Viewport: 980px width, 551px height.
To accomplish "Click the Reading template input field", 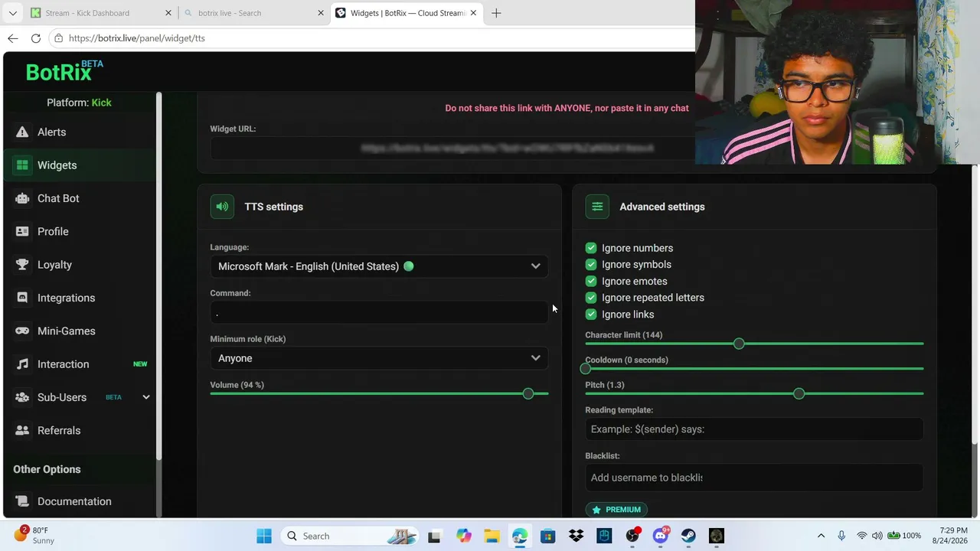I will click(754, 429).
